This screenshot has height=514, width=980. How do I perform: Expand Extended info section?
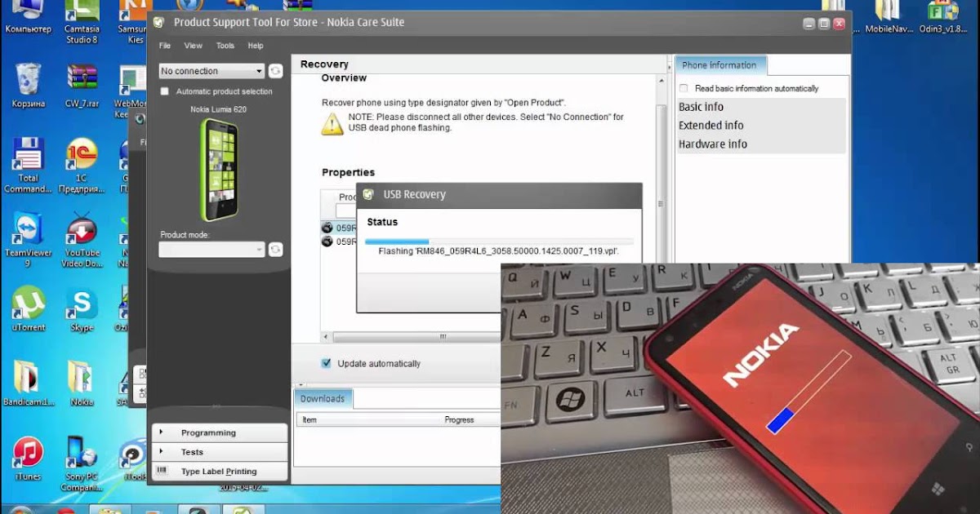pyautogui.click(x=761, y=125)
